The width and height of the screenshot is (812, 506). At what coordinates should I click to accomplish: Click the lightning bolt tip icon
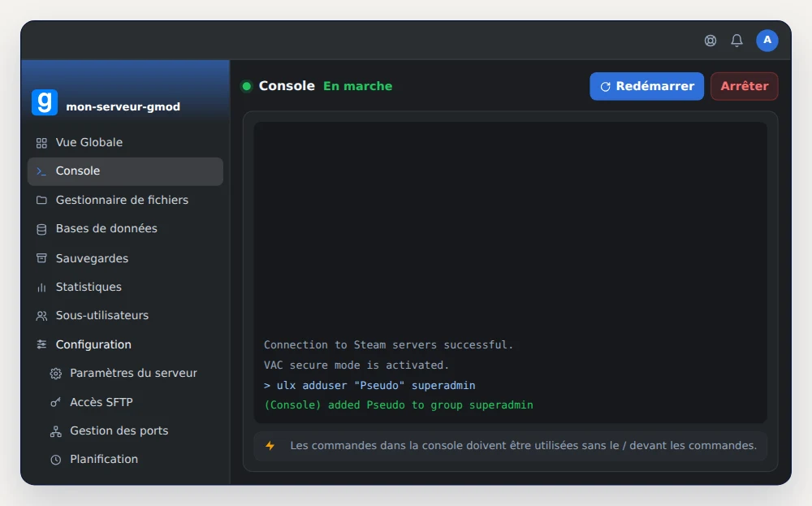pyautogui.click(x=270, y=445)
